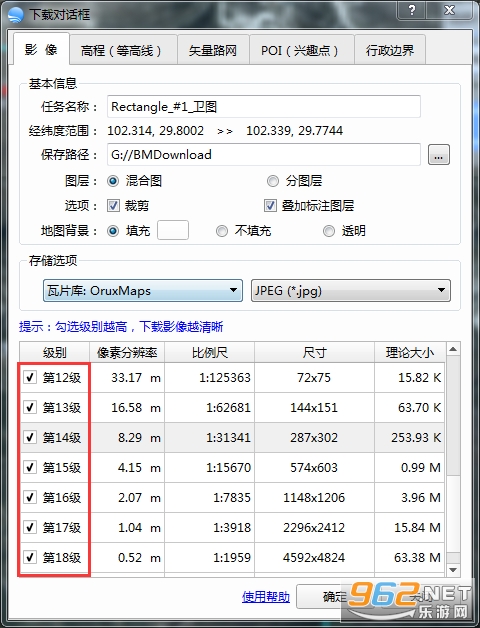The width and height of the screenshot is (480, 628).
Task: Click the save path input field
Action: [x=264, y=155]
